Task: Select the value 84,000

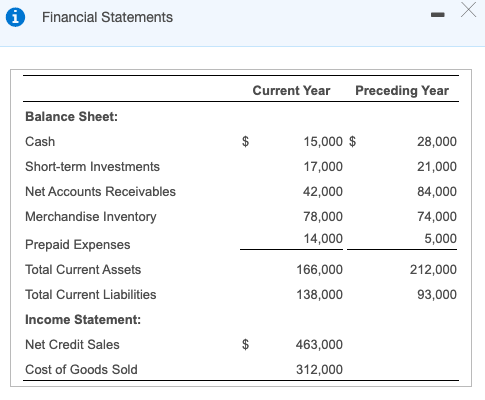Action: [437, 192]
